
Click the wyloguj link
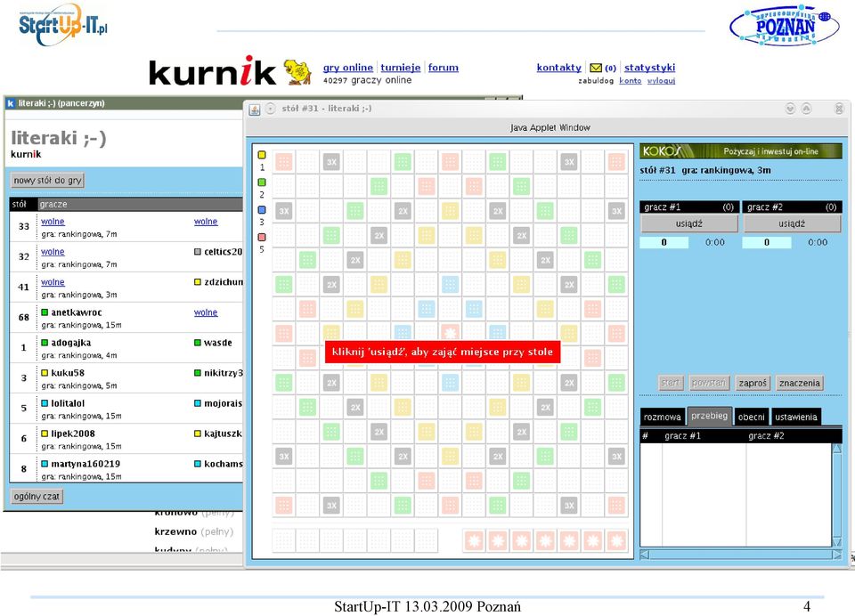[661, 81]
